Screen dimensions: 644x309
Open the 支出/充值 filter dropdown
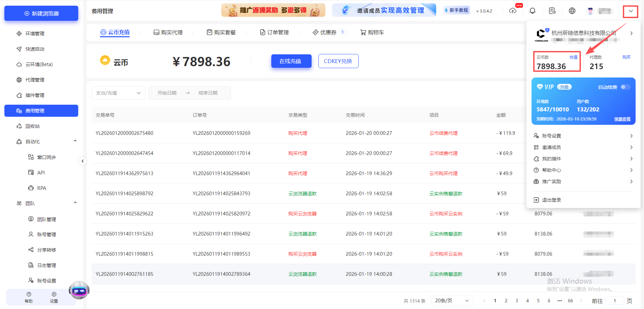click(x=118, y=93)
